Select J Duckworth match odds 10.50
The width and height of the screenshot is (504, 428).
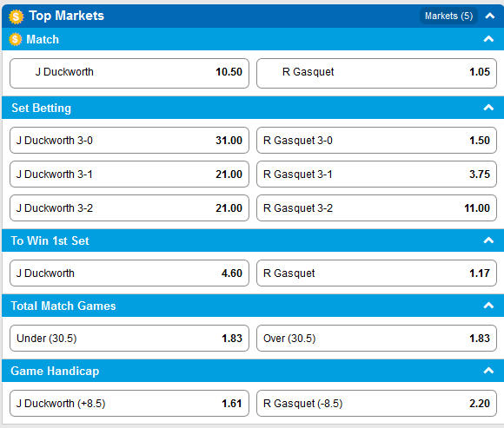[x=129, y=73]
